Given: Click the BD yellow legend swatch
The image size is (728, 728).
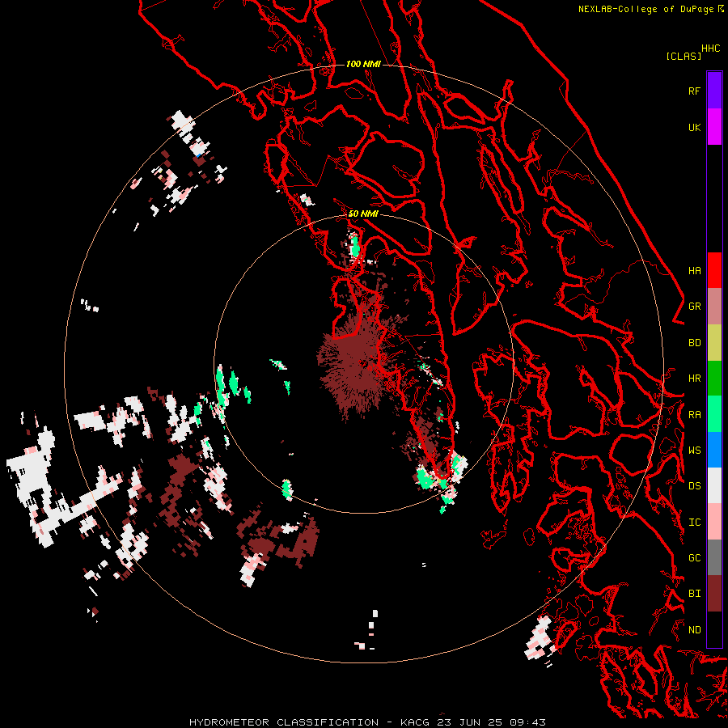Looking at the screenshot, I should (714, 343).
